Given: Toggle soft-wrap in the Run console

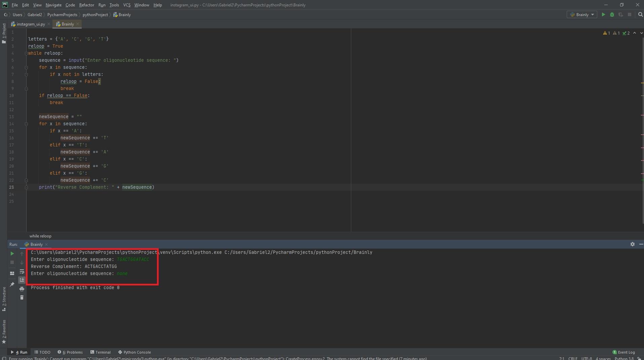Looking at the screenshot, I should coord(22,271).
